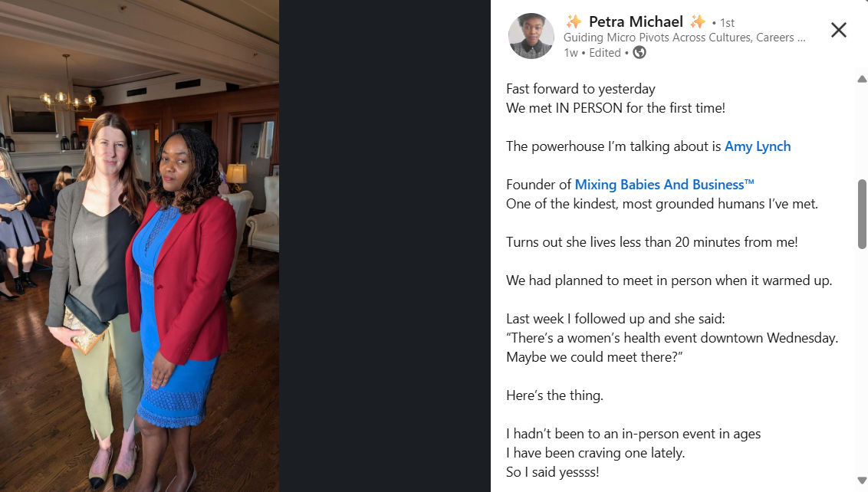Click the "So I said yessss!" text line
This screenshot has width=868, height=492.
[552, 472]
